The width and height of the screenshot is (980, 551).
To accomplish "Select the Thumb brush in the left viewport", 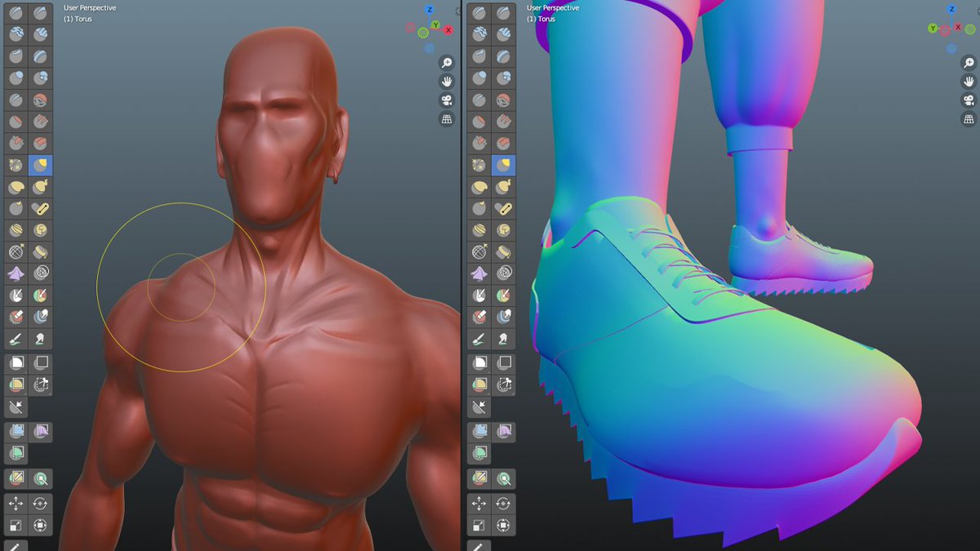I will point(16,209).
